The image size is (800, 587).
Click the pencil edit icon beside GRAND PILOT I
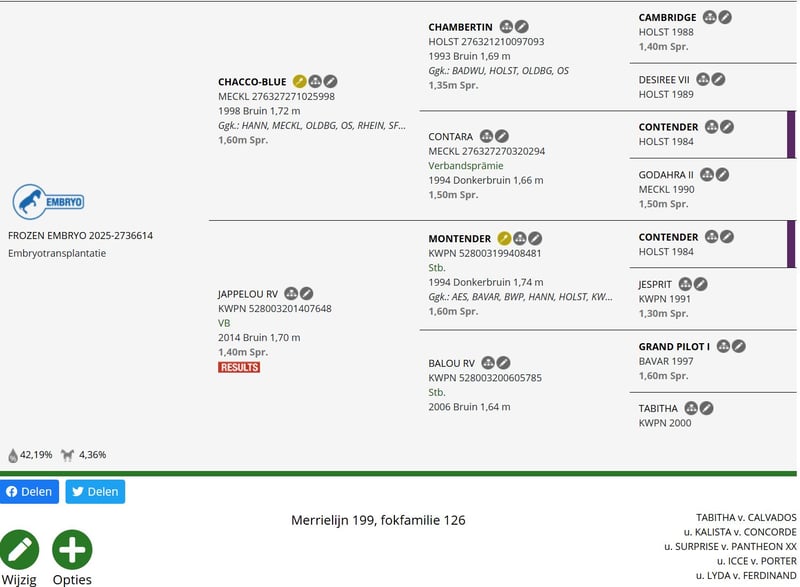point(739,346)
